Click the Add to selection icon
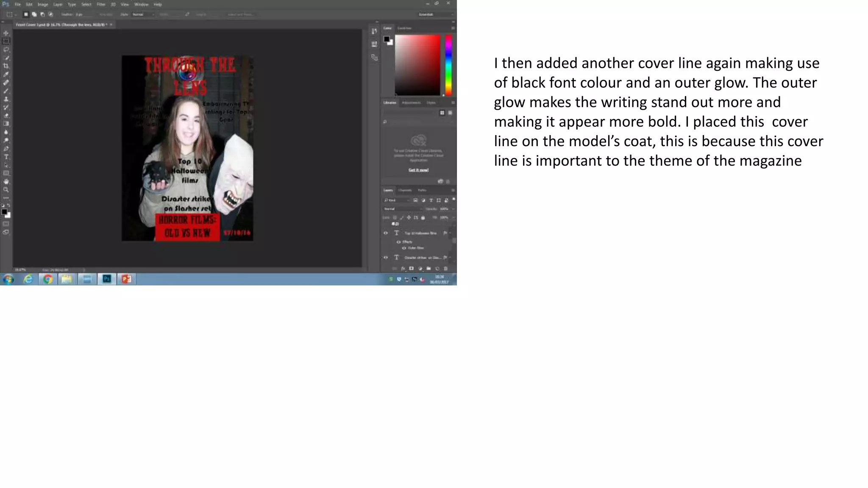The image size is (868, 488). (x=34, y=14)
